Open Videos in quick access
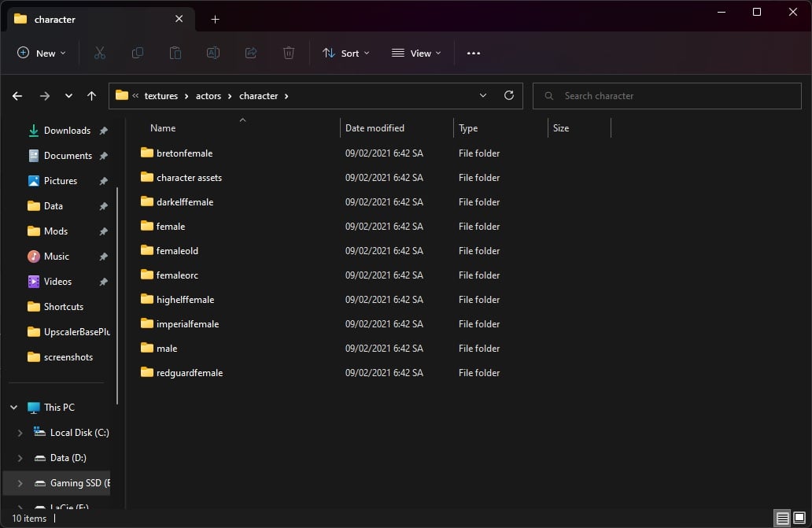812x528 pixels. click(x=57, y=282)
